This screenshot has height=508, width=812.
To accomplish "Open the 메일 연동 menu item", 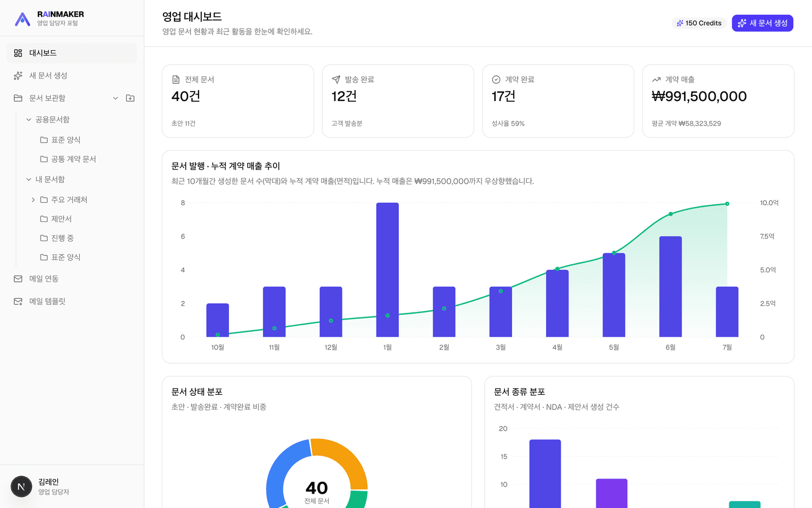I will pos(72,279).
